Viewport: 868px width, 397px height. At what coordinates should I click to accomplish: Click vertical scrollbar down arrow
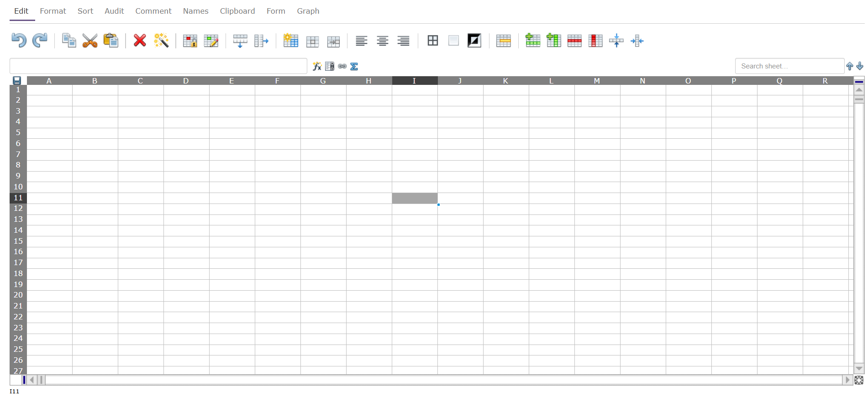tap(859, 368)
